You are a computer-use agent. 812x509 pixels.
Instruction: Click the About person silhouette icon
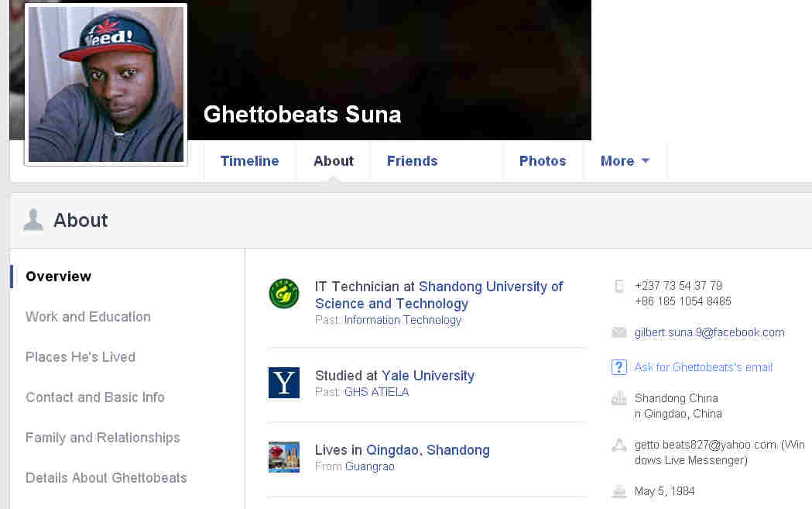pyautogui.click(x=33, y=220)
